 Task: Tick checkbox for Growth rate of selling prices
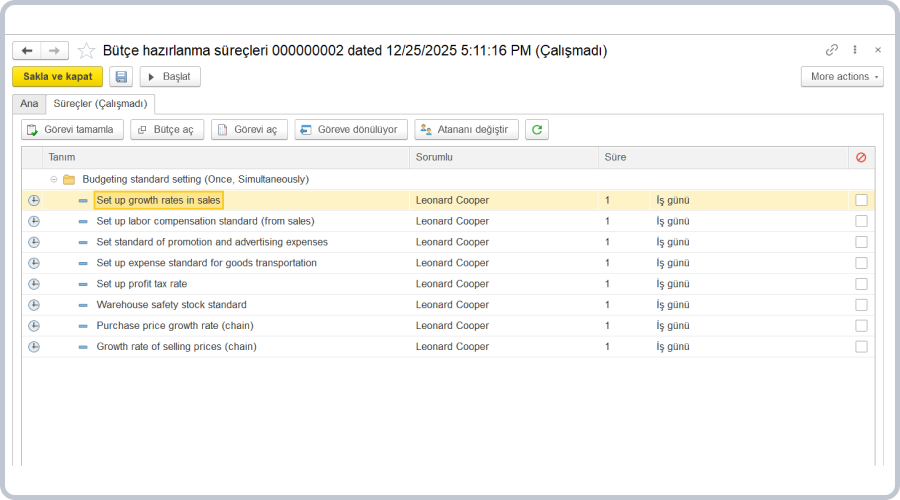(861, 347)
